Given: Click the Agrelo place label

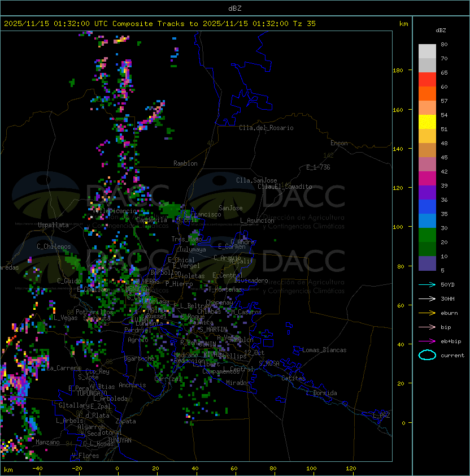Looking at the screenshot, I should point(138,340).
